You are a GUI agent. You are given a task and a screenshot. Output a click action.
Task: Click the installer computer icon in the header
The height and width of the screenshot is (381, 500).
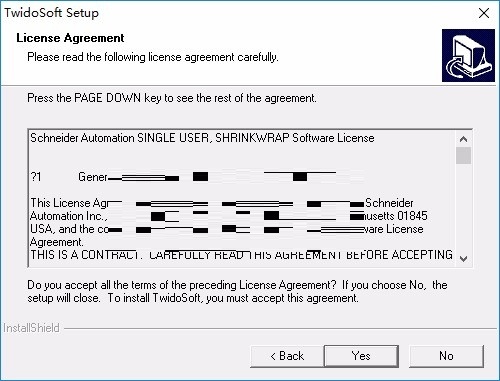(468, 55)
